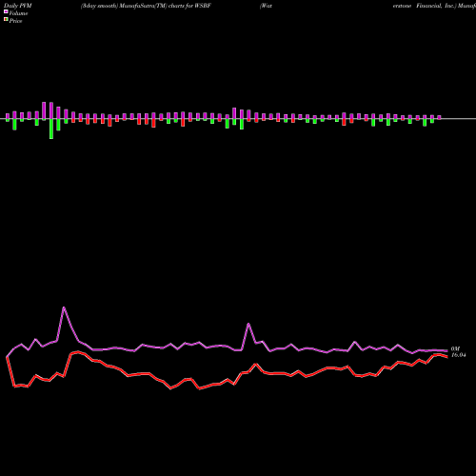Click the 0M volume value label

(x=455, y=349)
